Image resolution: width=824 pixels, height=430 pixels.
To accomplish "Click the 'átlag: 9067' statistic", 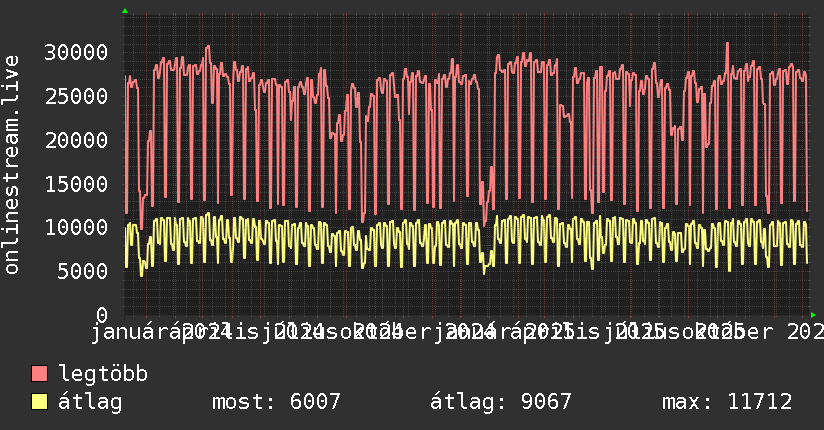I will point(501,402).
